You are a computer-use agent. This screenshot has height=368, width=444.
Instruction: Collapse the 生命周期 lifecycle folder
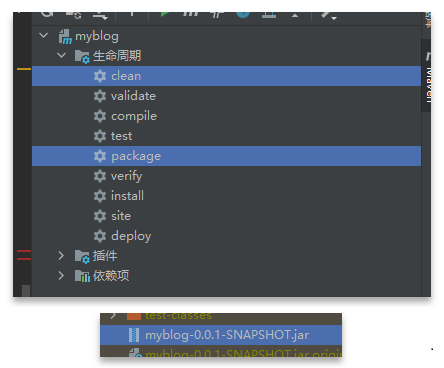click(x=62, y=55)
